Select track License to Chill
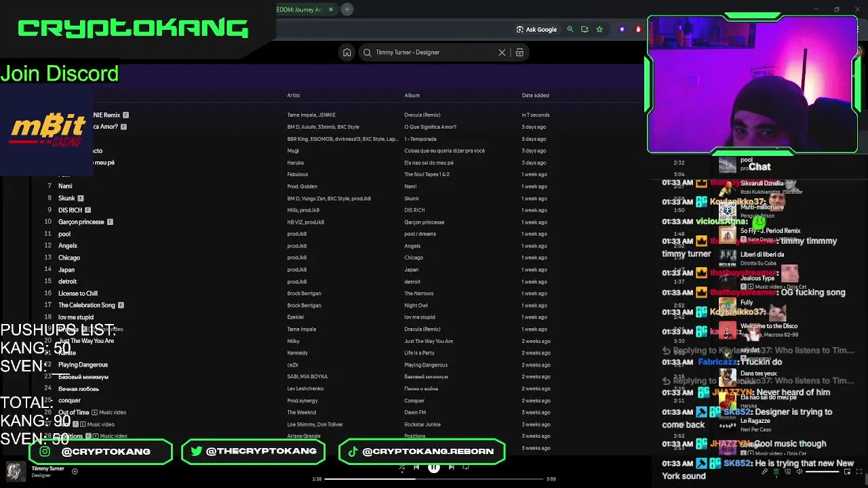Viewport: 868px width, 488px height. [77, 293]
